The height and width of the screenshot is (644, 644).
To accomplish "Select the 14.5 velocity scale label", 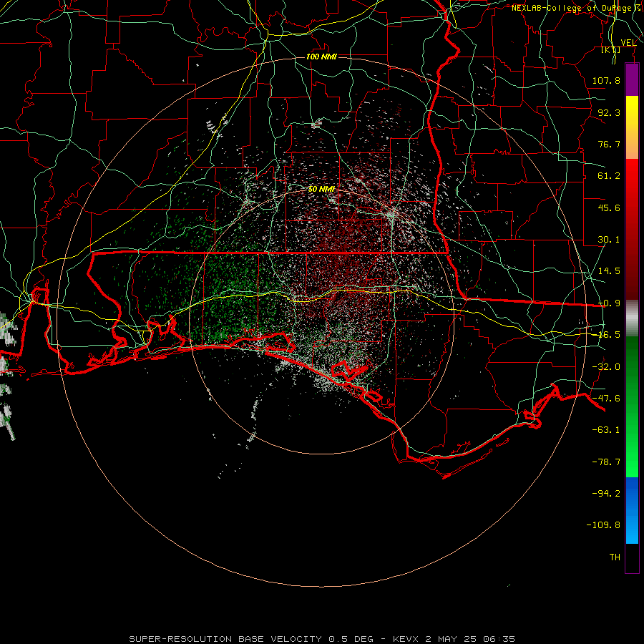I will click(609, 271).
